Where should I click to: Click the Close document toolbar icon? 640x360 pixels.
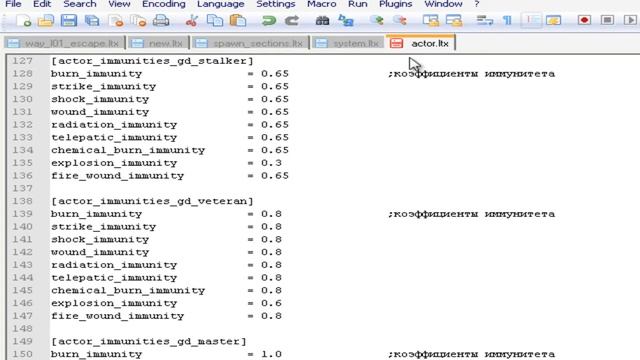[116, 20]
